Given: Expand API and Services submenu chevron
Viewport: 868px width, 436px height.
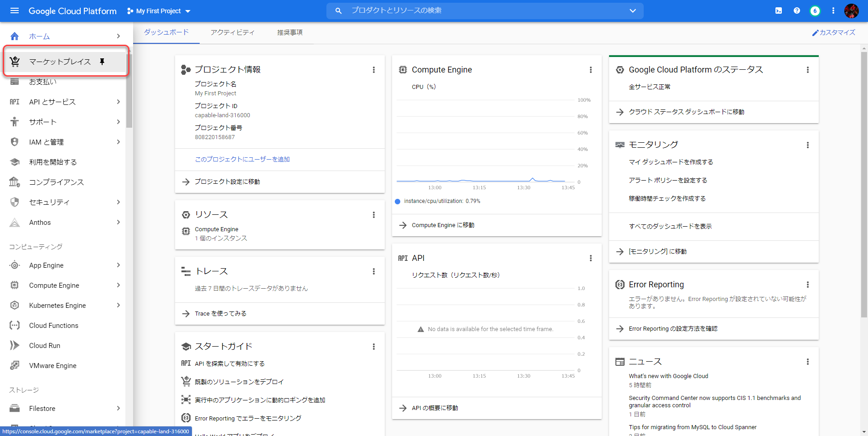Looking at the screenshot, I should pos(119,102).
